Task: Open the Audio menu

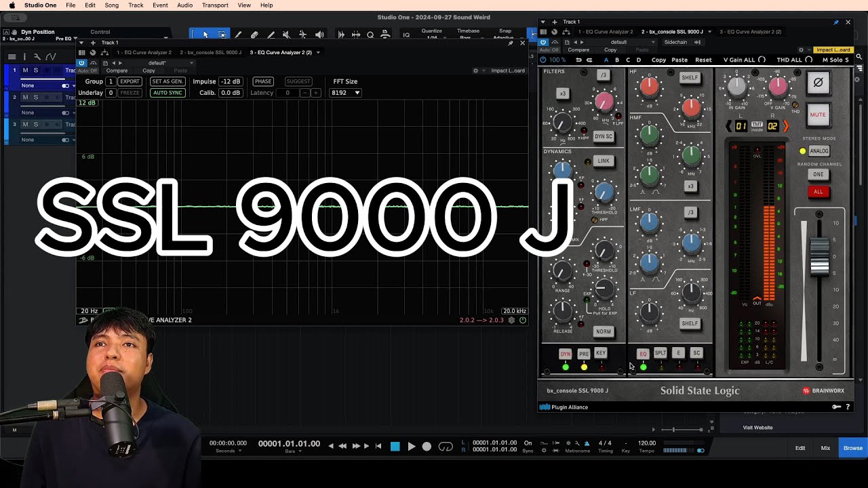Action: click(x=184, y=5)
